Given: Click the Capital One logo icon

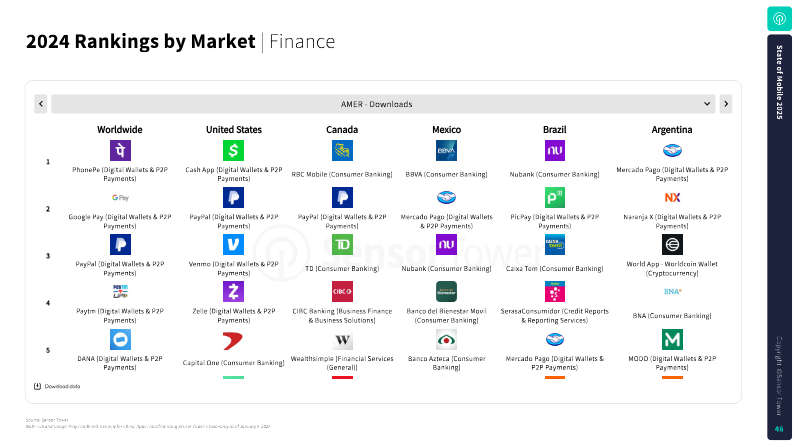Looking at the screenshot, I should (x=233, y=340).
